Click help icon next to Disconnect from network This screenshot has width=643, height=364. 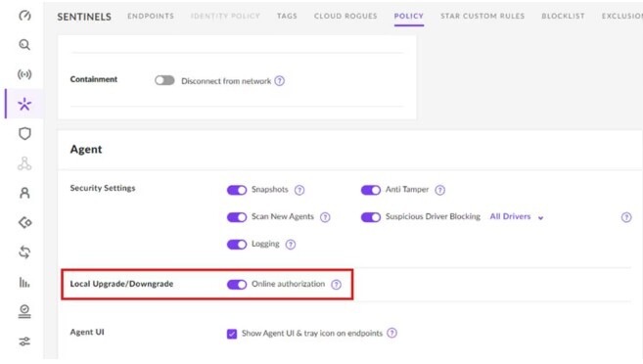point(280,81)
